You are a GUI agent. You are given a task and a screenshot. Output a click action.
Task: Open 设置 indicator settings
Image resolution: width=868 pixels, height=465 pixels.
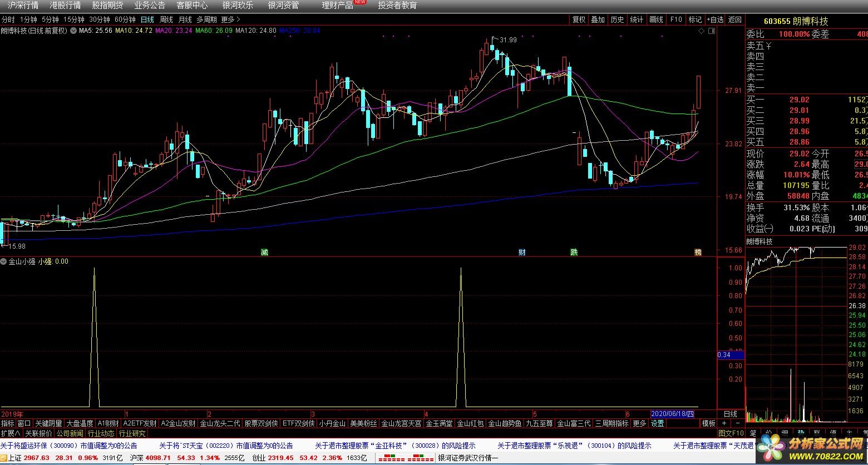(x=657, y=423)
